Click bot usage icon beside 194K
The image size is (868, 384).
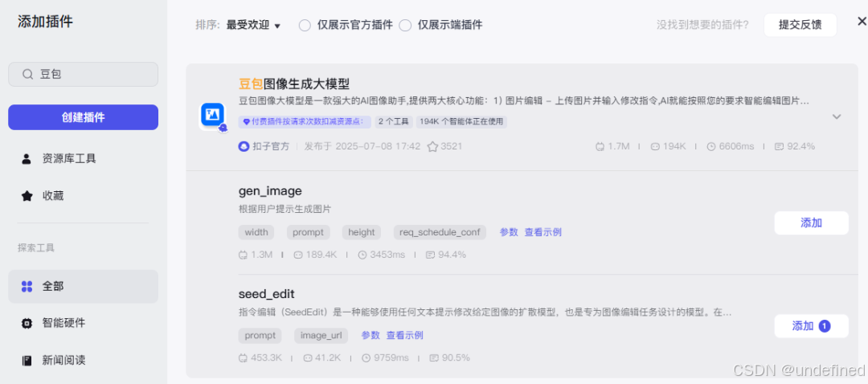(x=655, y=147)
